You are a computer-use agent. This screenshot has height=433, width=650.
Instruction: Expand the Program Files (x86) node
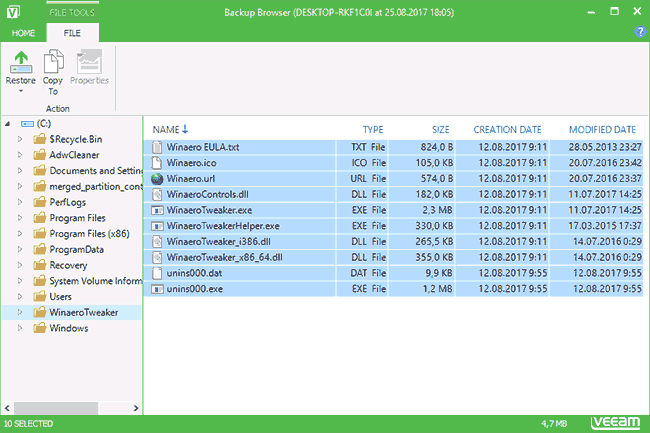[19, 234]
